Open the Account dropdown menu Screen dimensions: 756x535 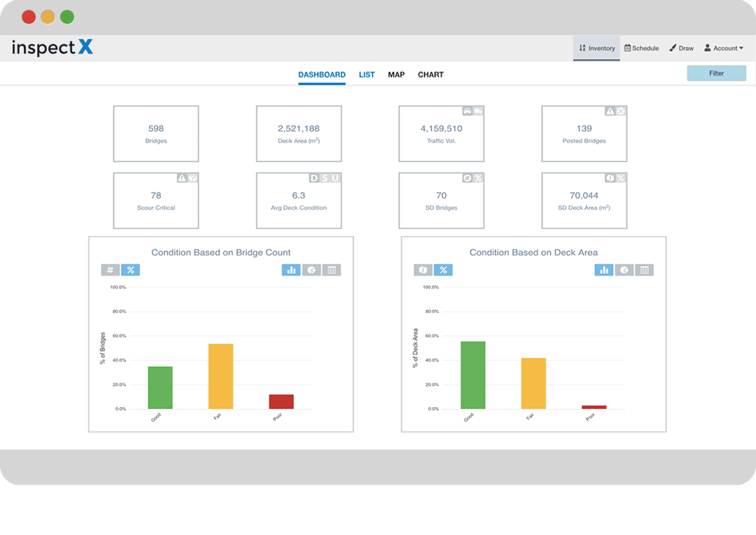[724, 48]
